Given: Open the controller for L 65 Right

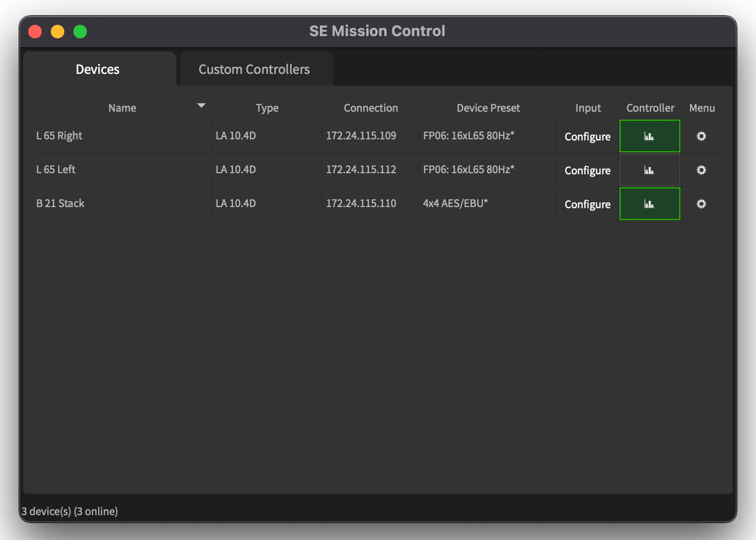Looking at the screenshot, I should pos(649,136).
